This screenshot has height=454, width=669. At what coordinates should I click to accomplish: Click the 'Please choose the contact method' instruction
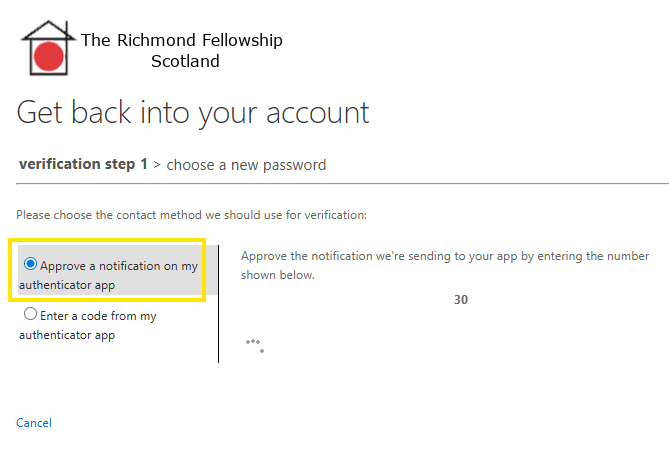pos(192,214)
